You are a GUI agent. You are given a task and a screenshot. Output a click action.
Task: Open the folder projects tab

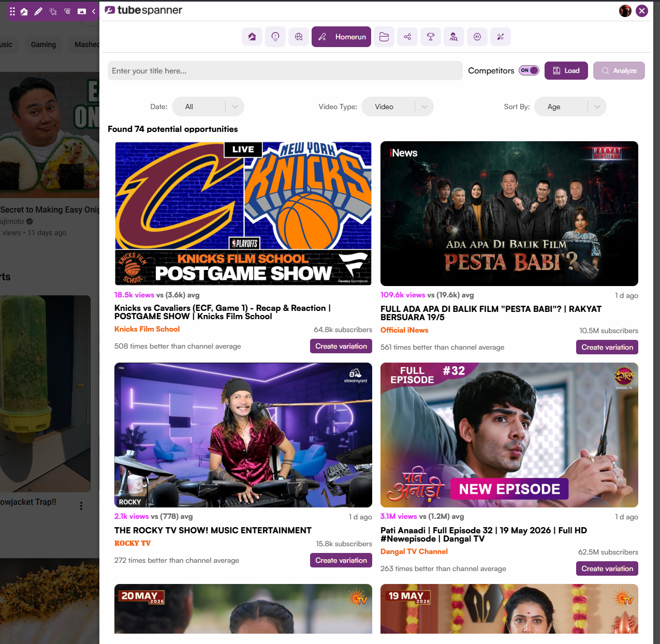point(384,37)
